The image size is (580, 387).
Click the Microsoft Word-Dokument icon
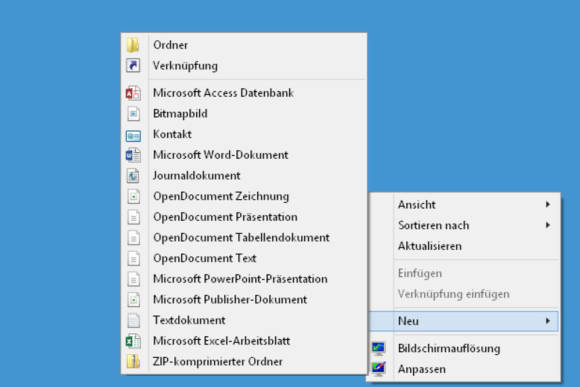click(x=133, y=155)
